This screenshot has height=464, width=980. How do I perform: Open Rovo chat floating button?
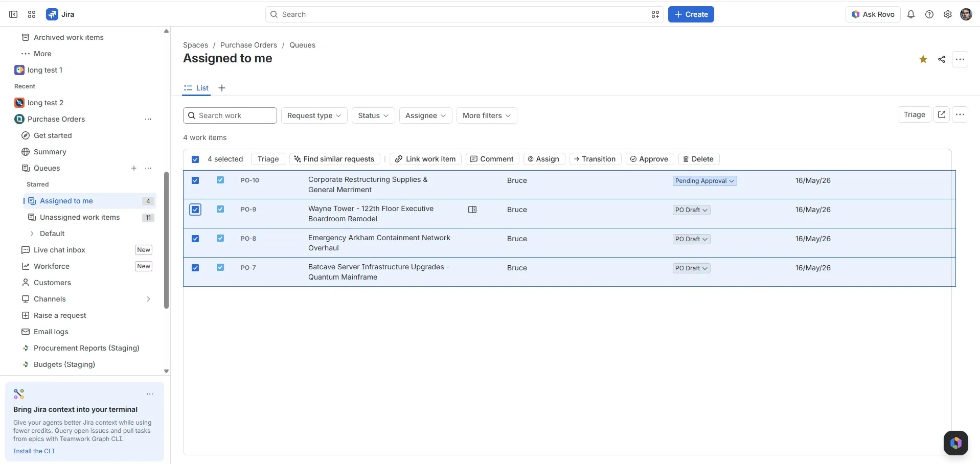[956, 443]
